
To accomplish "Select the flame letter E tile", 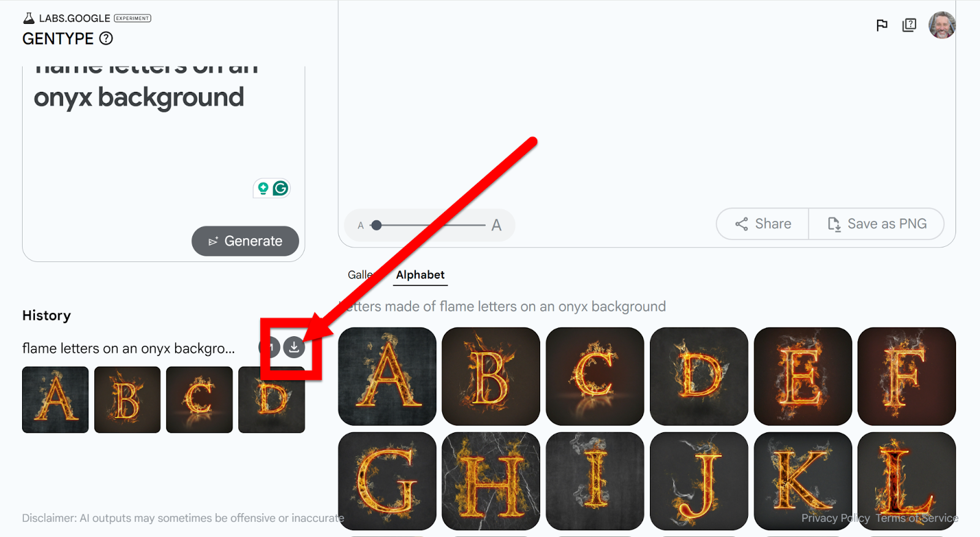I will [803, 377].
